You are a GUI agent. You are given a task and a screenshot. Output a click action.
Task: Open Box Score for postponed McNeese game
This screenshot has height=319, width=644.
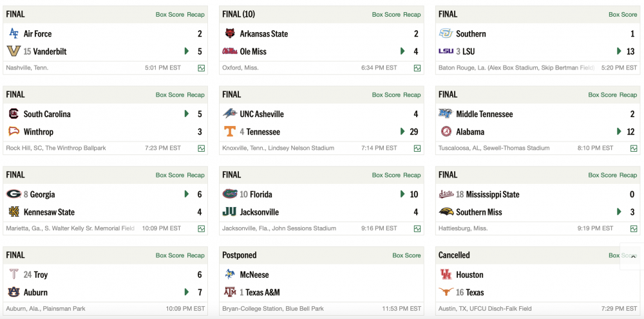pyautogui.click(x=406, y=255)
